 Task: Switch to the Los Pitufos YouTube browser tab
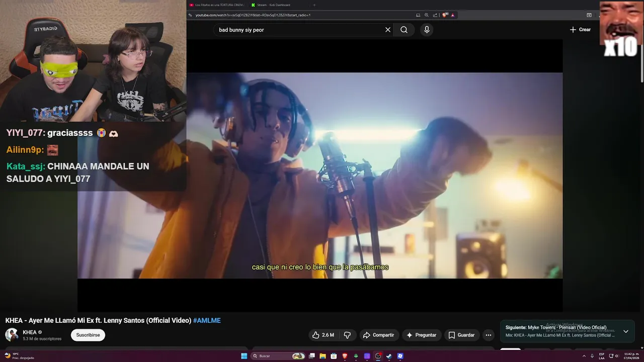(216, 5)
